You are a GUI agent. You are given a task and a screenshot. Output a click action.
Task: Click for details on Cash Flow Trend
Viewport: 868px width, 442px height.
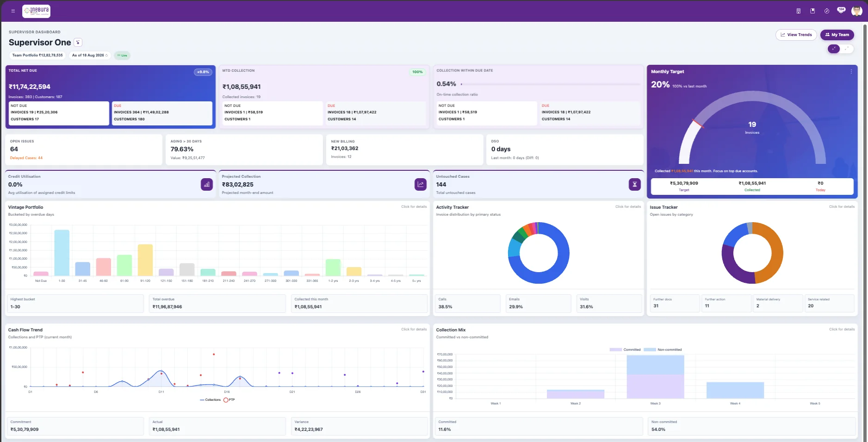pyautogui.click(x=414, y=329)
